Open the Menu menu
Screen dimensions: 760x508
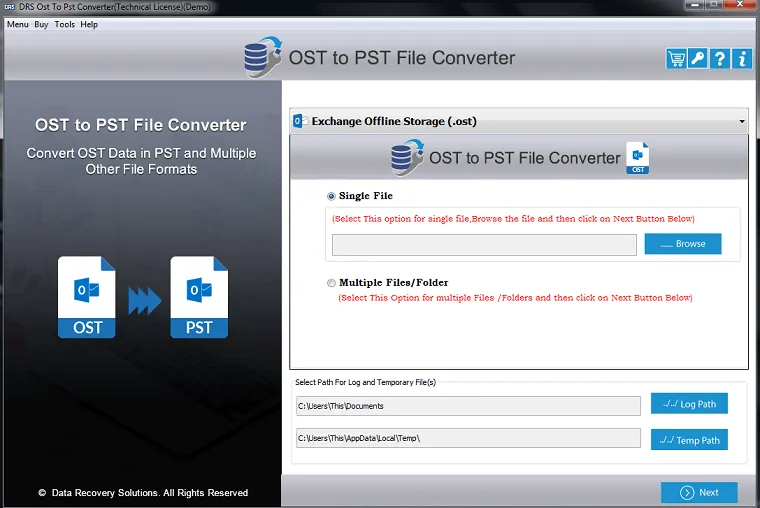(x=17, y=24)
